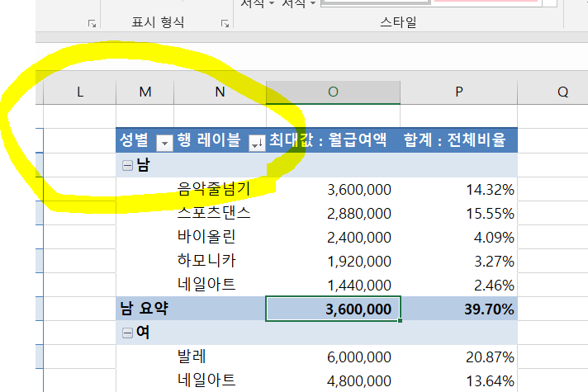The height and width of the screenshot is (392, 588).
Task: Select column P header
Action: pyautogui.click(x=459, y=92)
